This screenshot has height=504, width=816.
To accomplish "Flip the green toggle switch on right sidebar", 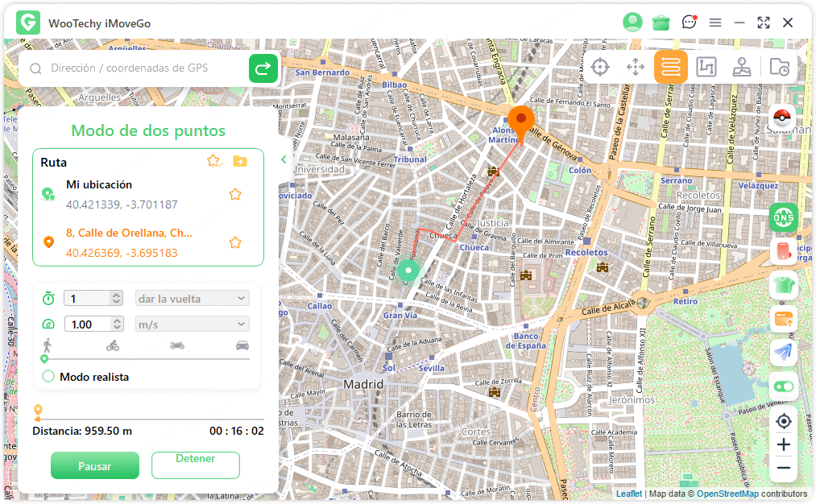I will coord(783,386).
